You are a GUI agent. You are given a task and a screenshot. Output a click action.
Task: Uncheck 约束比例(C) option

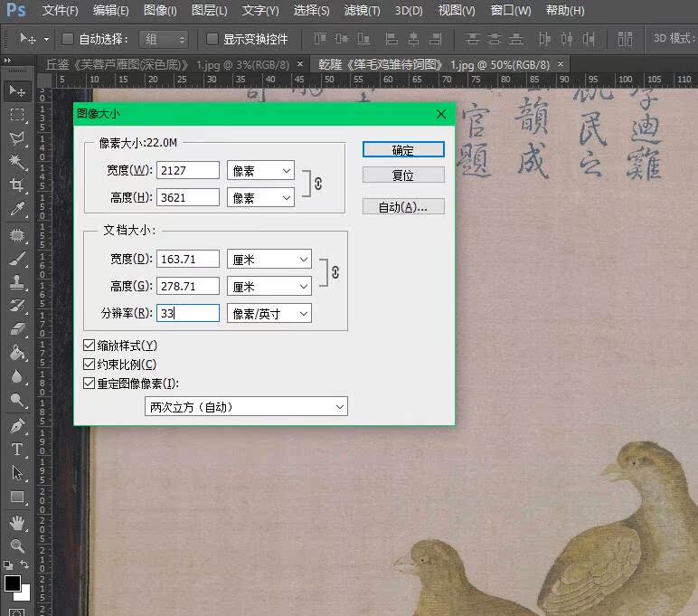89,365
